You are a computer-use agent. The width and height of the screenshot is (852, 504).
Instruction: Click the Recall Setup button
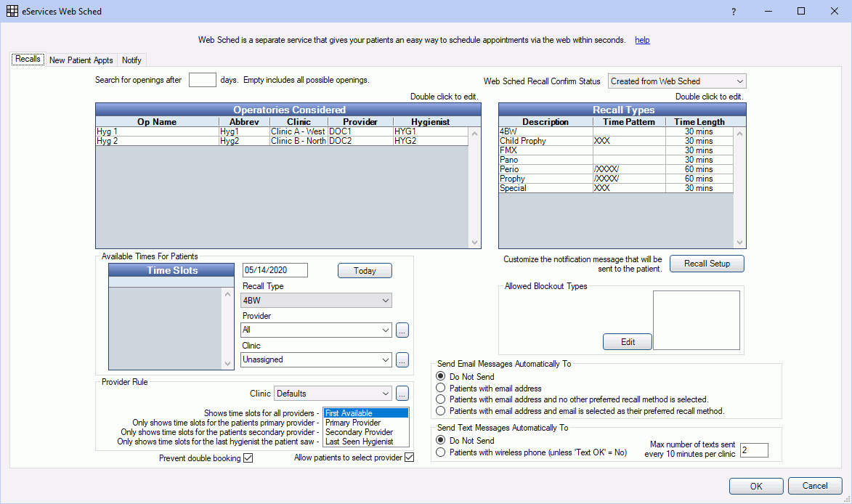click(706, 263)
